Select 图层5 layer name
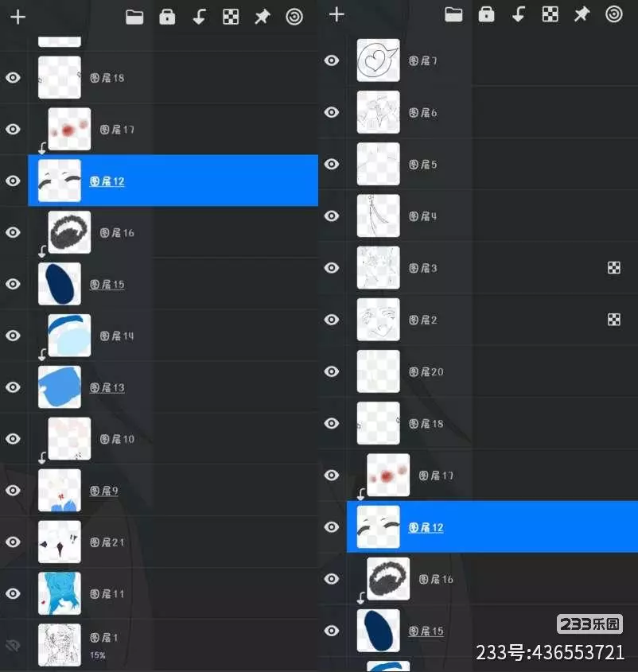Image resolution: width=638 pixels, height=672 pixels. click(422, 165)
